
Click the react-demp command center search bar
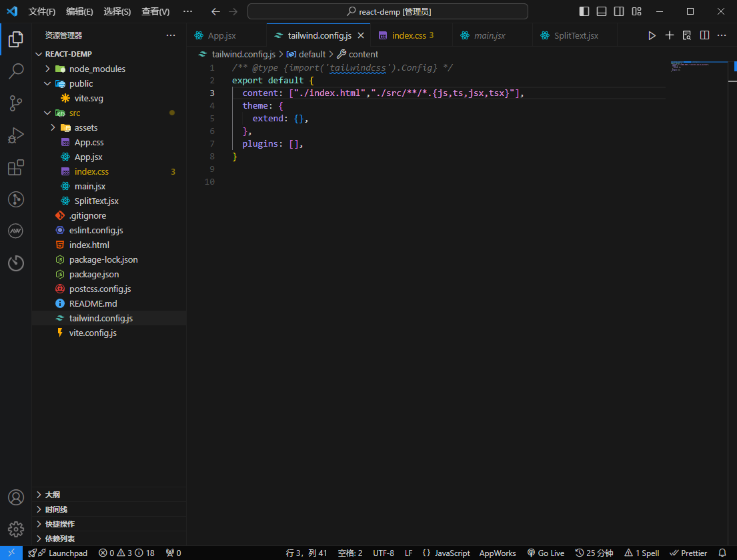387,11
